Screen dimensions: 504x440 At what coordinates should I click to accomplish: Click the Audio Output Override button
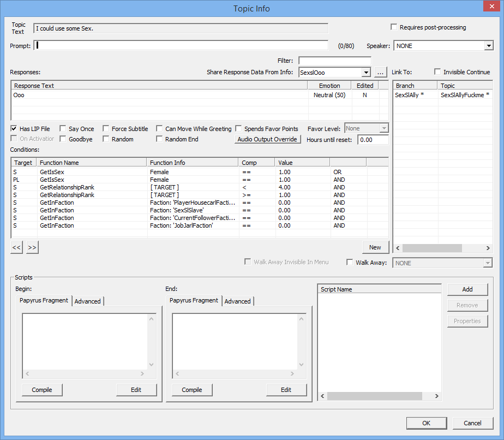pyautogui.click(x=267, y=139)
